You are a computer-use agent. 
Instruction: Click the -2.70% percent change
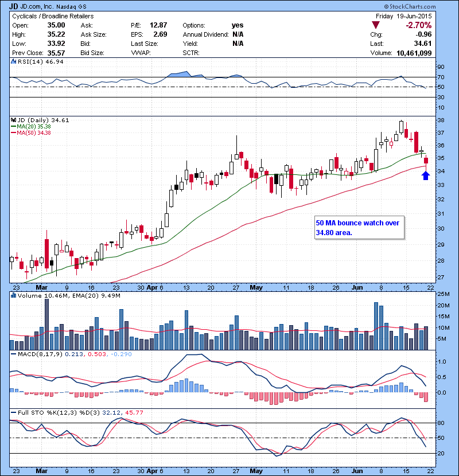tap(419, 25)
